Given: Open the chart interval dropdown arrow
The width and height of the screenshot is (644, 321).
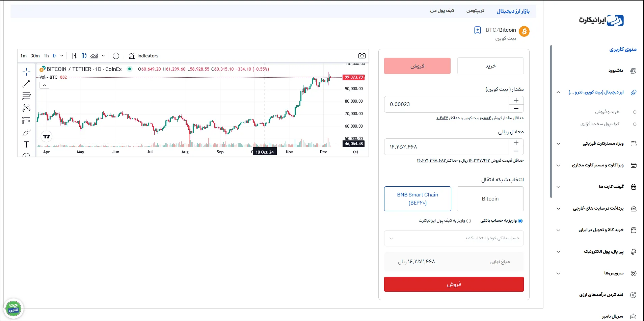Looking at the screenshot, I should pyautogui.click(x=62, y=56).
